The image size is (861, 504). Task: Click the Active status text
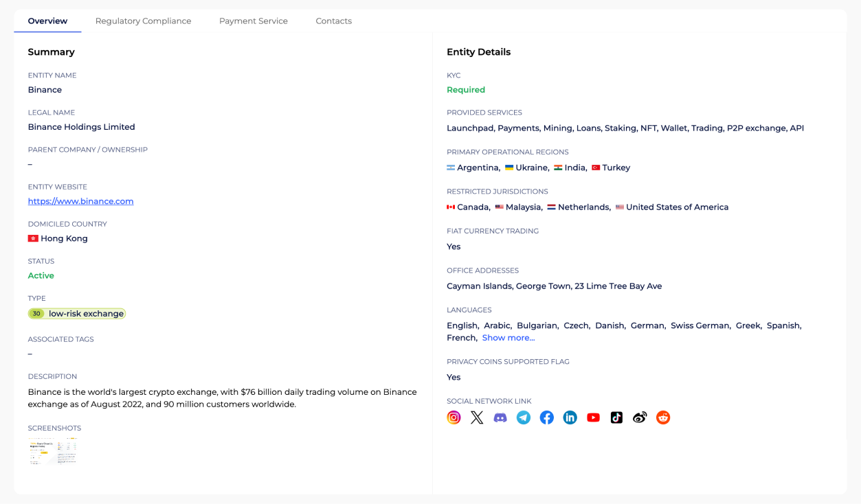[x=41, y=275]
